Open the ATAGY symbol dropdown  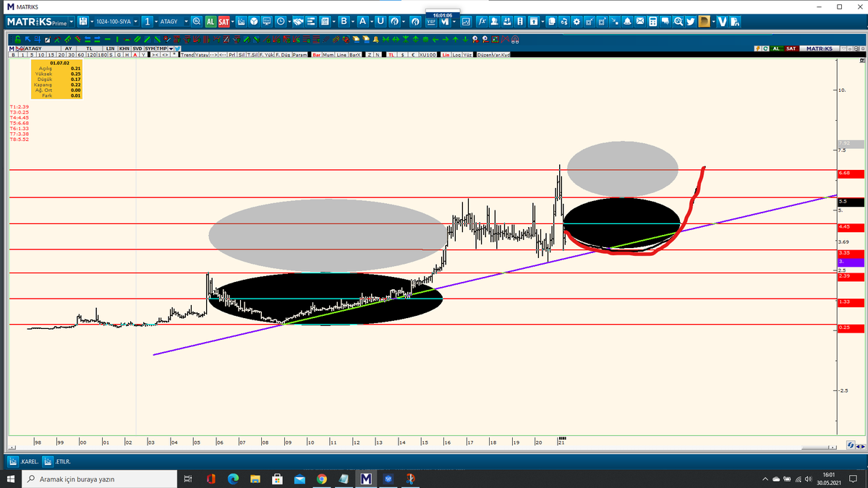(x=186, y=21)
